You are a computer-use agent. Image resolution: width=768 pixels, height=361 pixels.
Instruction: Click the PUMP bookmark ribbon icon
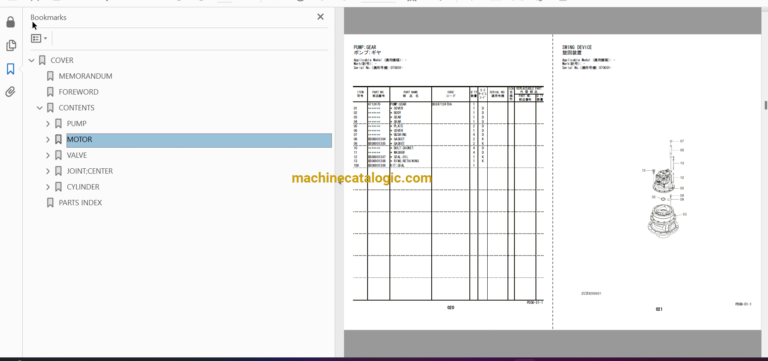tap(58, 123)
